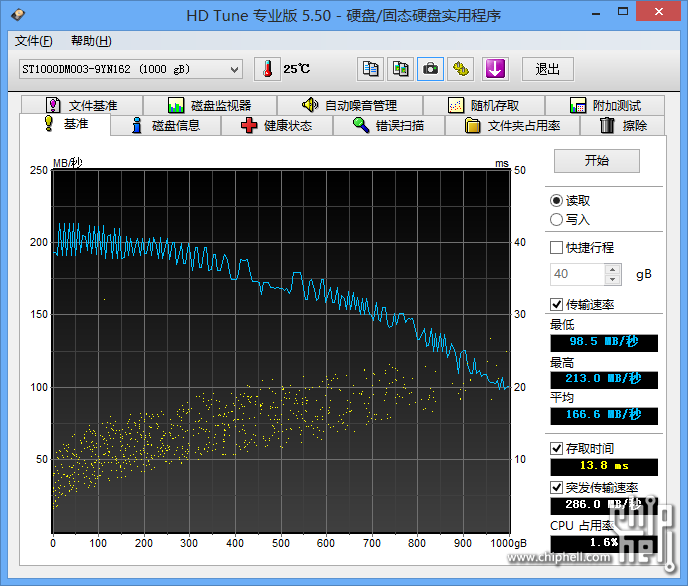Image resolution: width=688 pixels, height=586 pixels.
Task: Open the 附加测试 tab
Action: tap(605, 105)
